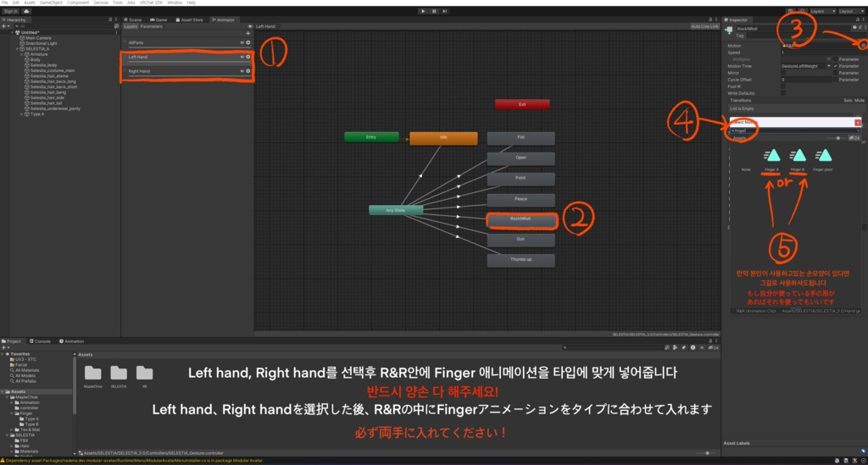Switch to the Scene tab

coord(133,20)
